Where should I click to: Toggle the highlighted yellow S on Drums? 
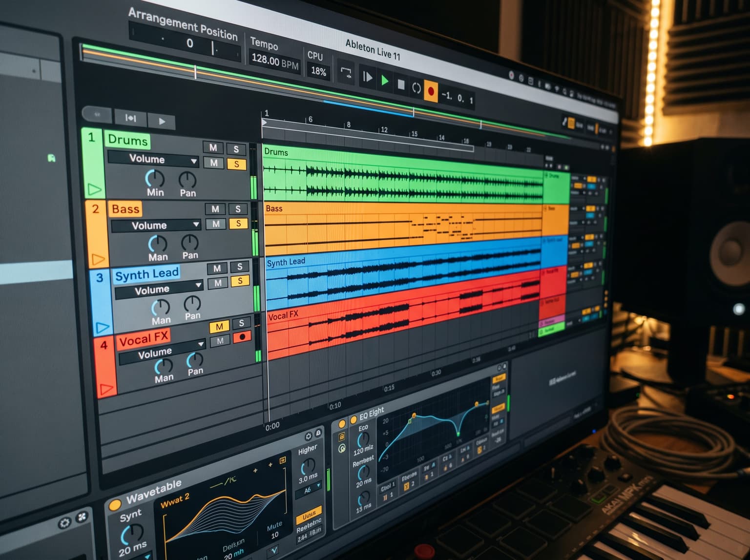[x=237, y=164]
